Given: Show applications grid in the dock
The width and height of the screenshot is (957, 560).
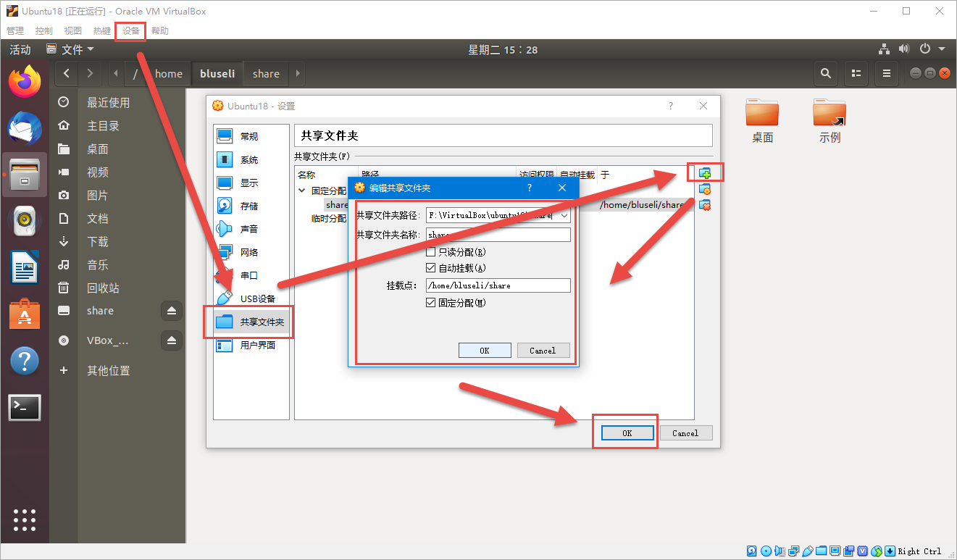Looking at the screenshot, I should [25, 519].
